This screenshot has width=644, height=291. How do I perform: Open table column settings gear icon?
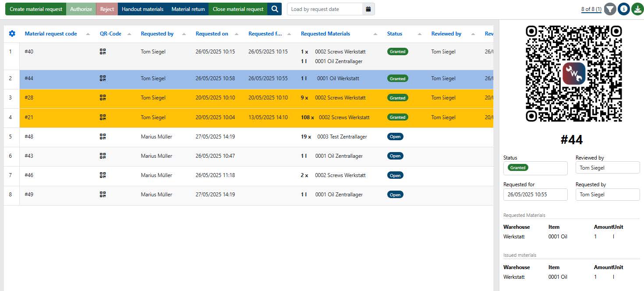12,34
